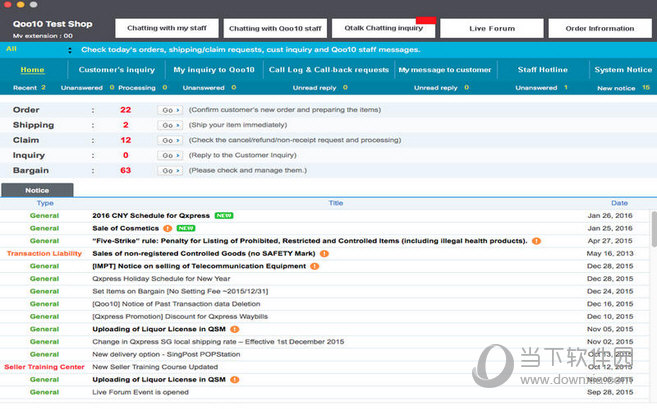
Task: Open My message to customer tab
Action: click(445, 70)
